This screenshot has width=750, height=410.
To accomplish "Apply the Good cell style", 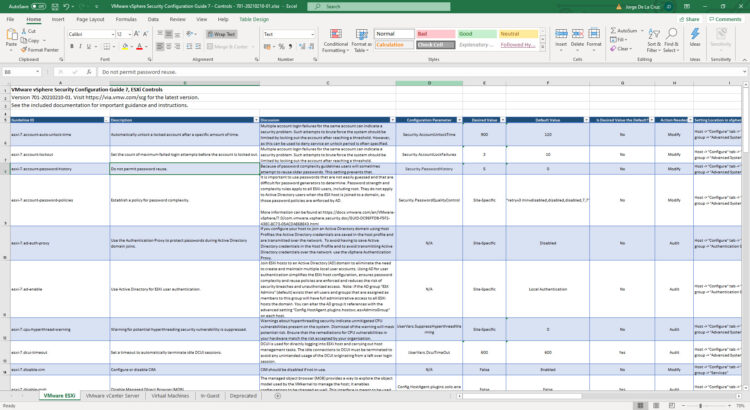I will pyautogui.click(x=477, y=34).
